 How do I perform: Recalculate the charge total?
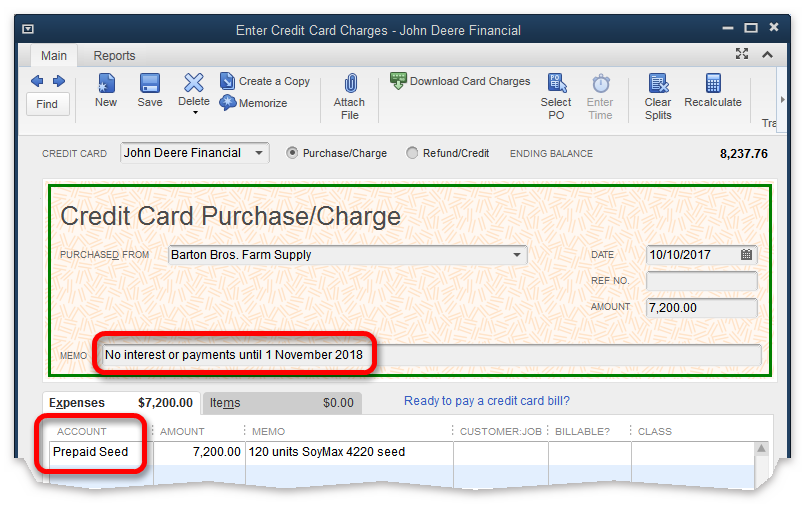tap(713, 91)
